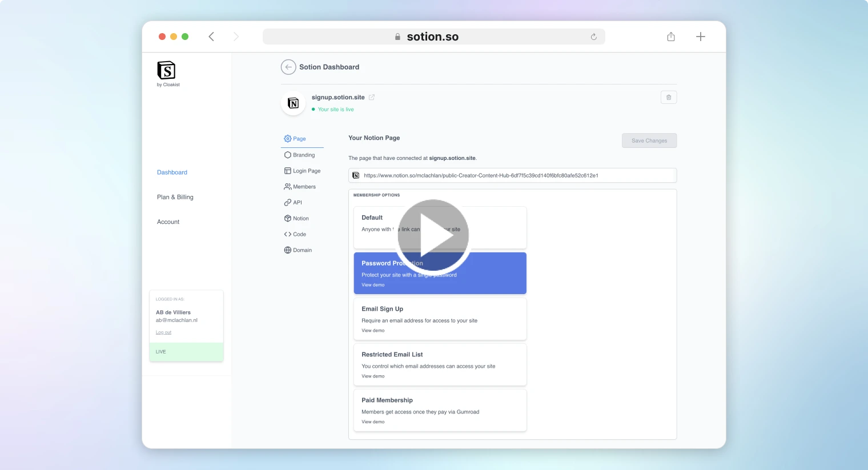Viewport: 868px width, 470px height.
Task: Select Restricted Email List option
Action: [440, 364]
